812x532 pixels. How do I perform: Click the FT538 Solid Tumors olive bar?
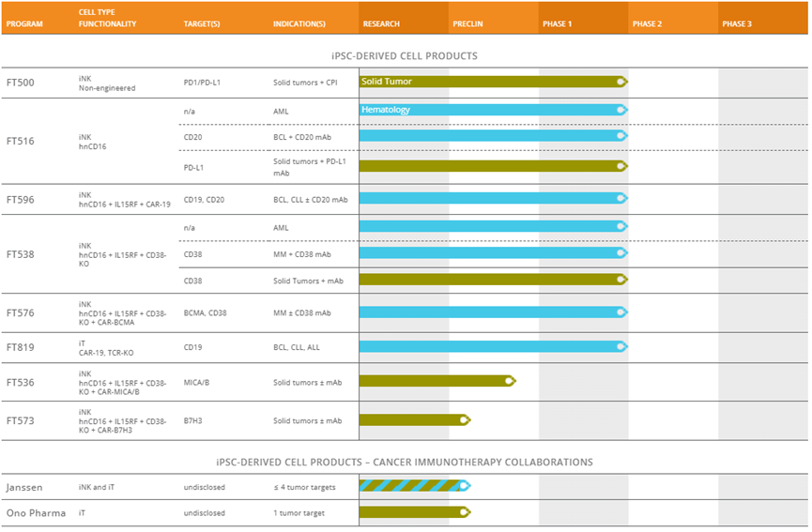click(494, 280)
